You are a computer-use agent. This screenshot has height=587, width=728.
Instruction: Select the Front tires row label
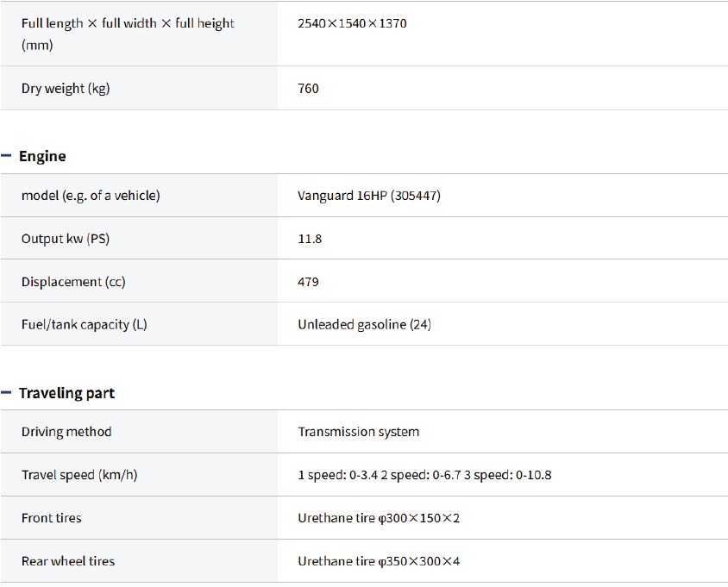[52, 518]
